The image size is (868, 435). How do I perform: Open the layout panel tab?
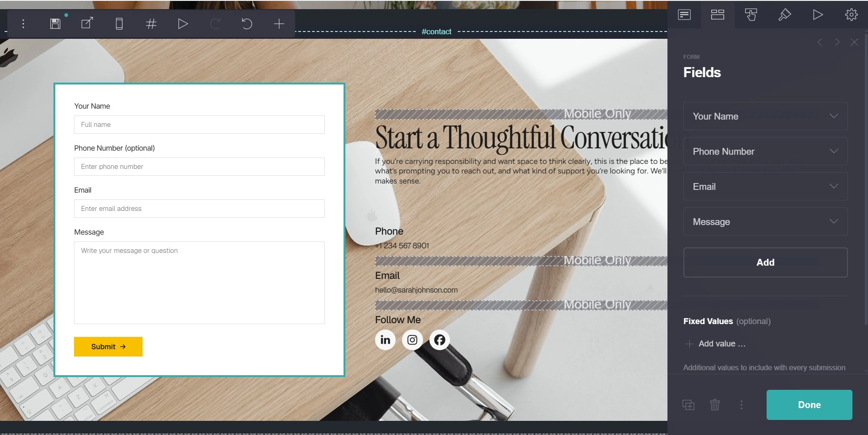pos(718,15)
